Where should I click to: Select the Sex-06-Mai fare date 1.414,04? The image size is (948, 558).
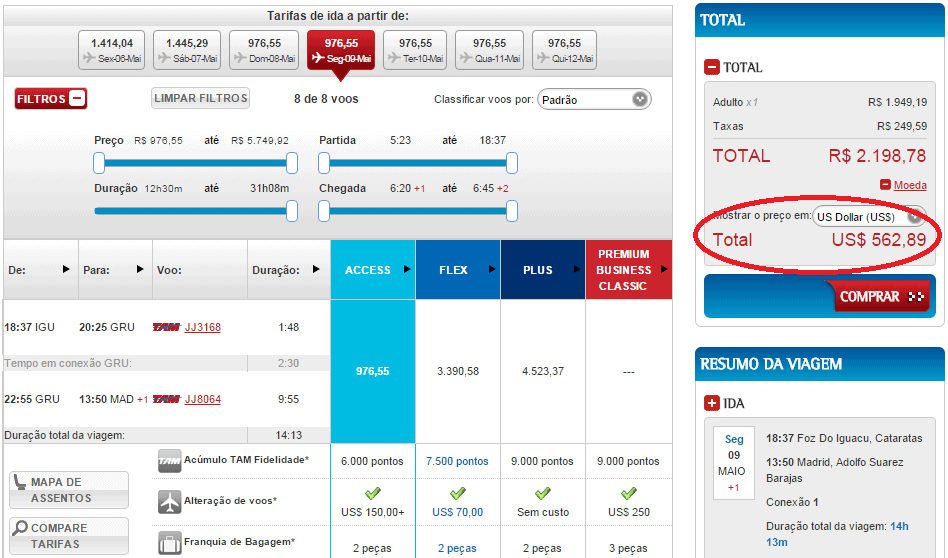click(111, 50)
